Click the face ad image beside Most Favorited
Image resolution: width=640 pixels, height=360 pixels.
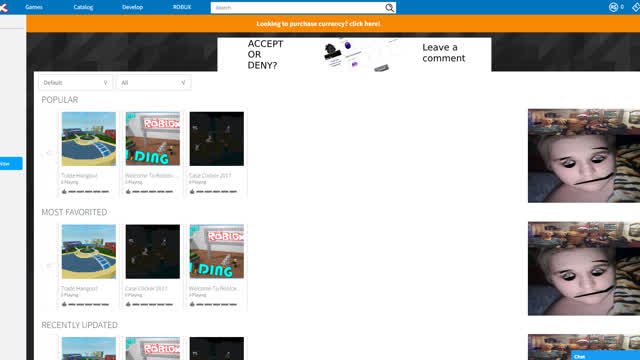coord(584,268)
